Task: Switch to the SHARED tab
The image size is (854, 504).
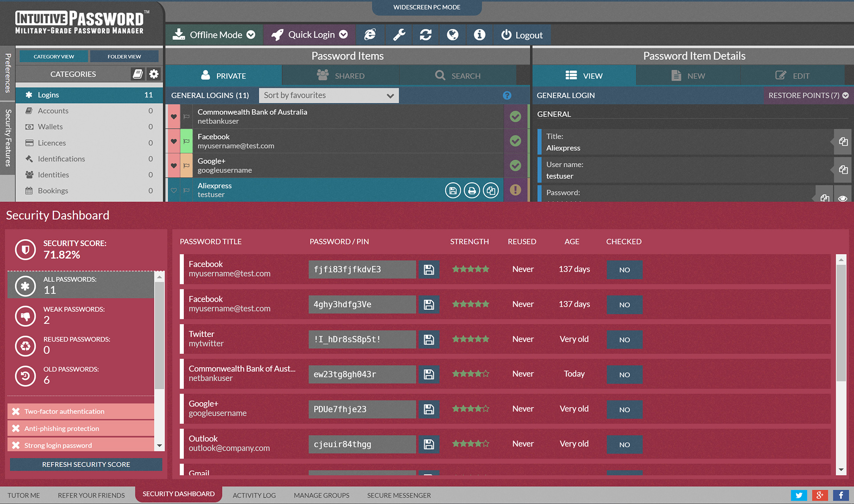Action: (341, 76)
